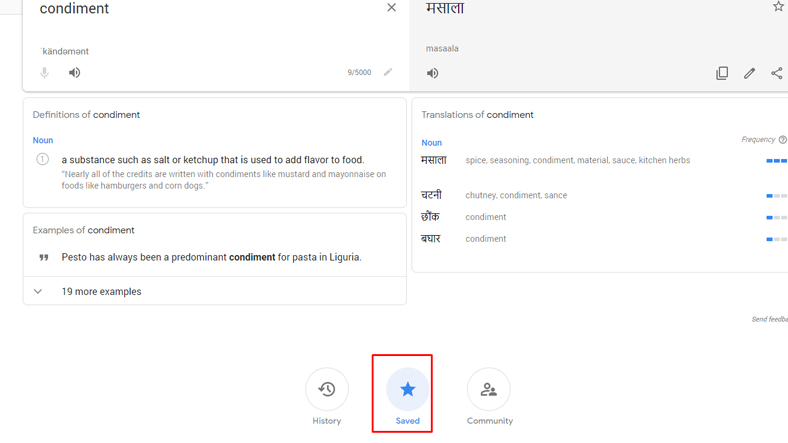Click the frequency bar for चटनी
Viewport: 788px width, 443px height.
tap(777, 196)
